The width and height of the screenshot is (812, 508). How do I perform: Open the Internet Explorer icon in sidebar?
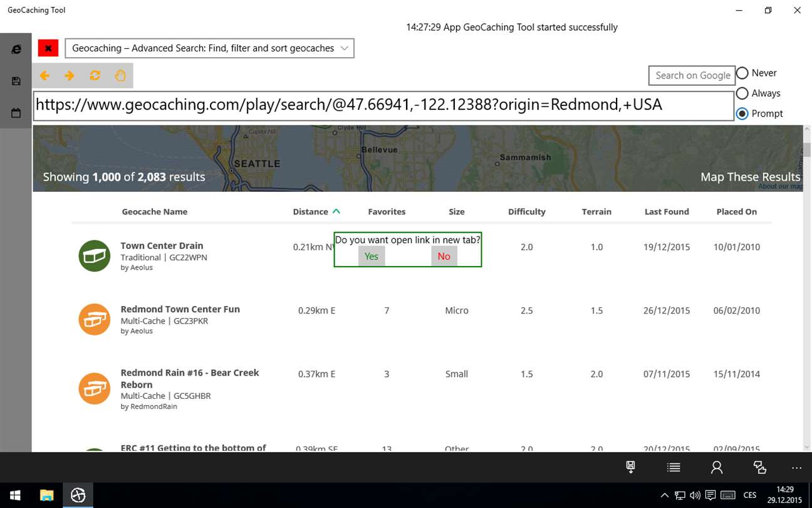[16, 49]
